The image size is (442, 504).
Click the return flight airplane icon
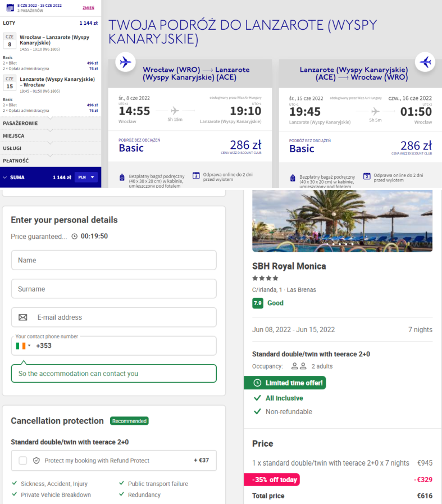point(425,62)
